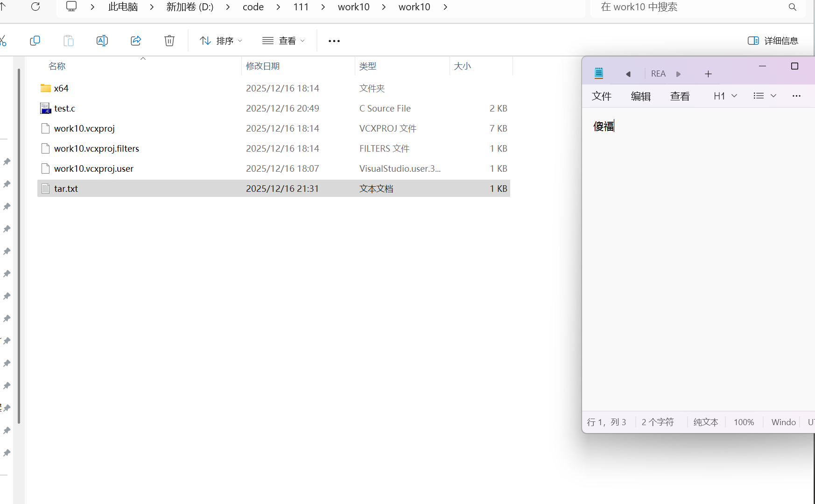Open the three-dots more menu in Explorer toolbar
The height and width of the screenshot is (504, 815).
point(334,41)
